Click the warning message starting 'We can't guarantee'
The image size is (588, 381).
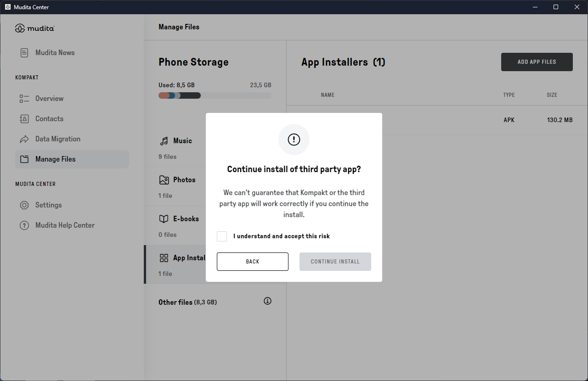tap(294, 203)
